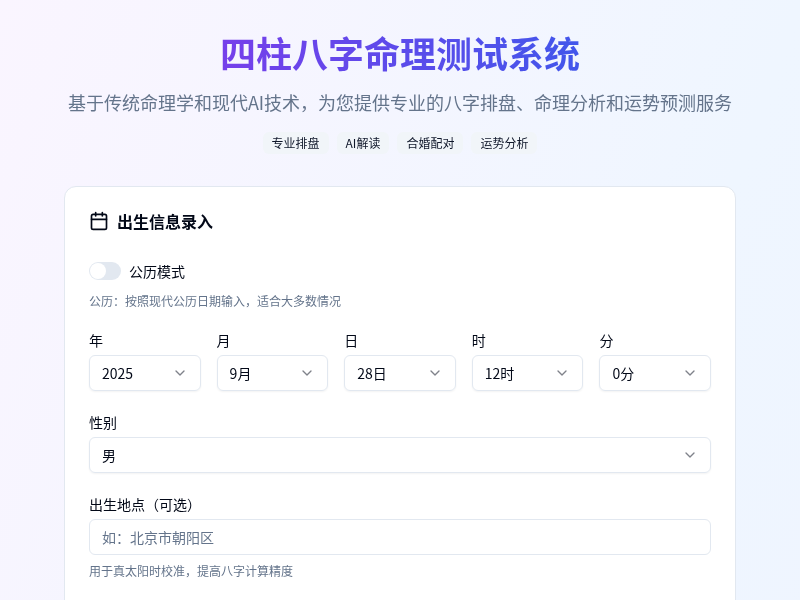Open the gender dropdown showing 男
Screen dimensions: 800x600
400,455
